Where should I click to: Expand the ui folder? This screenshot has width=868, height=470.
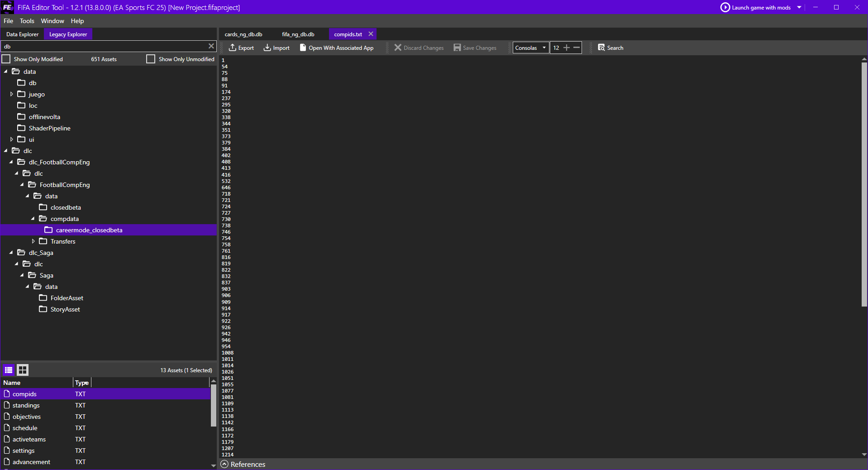pos(11,139)
